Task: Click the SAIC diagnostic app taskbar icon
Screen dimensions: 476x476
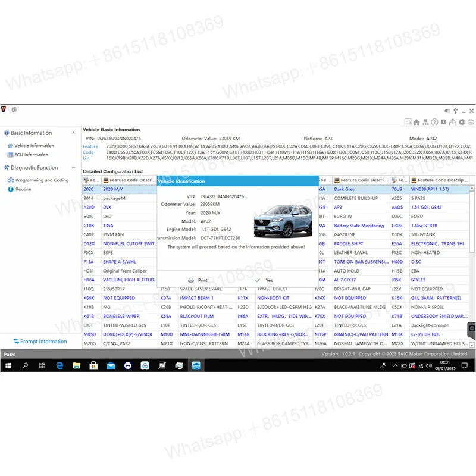Action: 196,365
